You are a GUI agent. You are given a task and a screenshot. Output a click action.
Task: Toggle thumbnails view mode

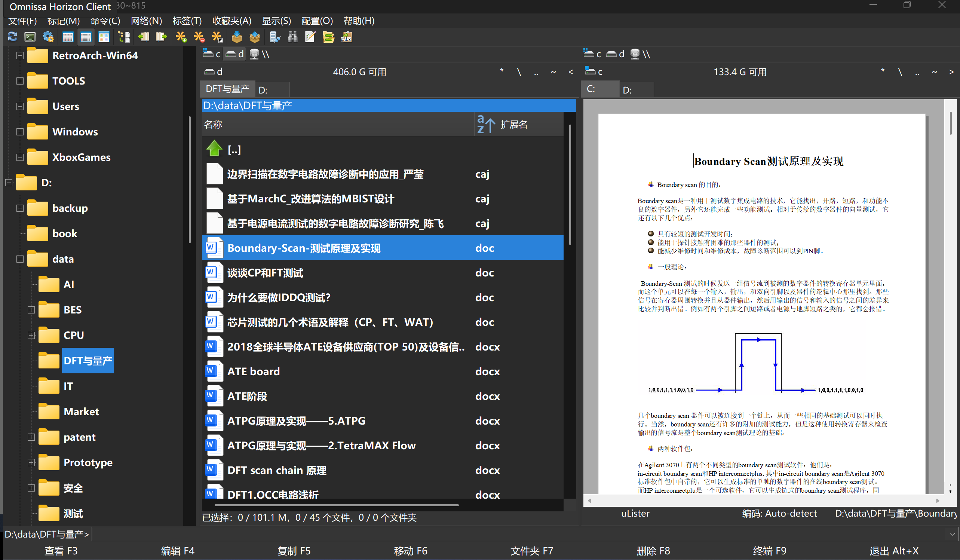coord(104,37)
